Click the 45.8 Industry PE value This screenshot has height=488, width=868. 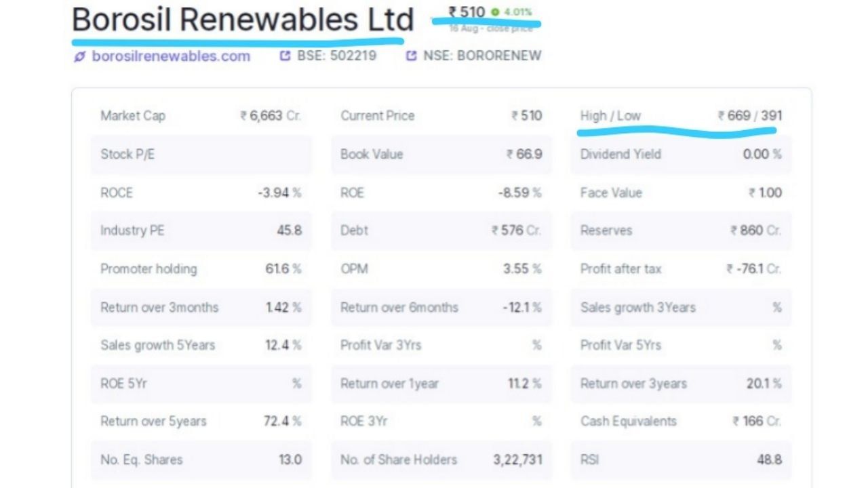[289, 231]
